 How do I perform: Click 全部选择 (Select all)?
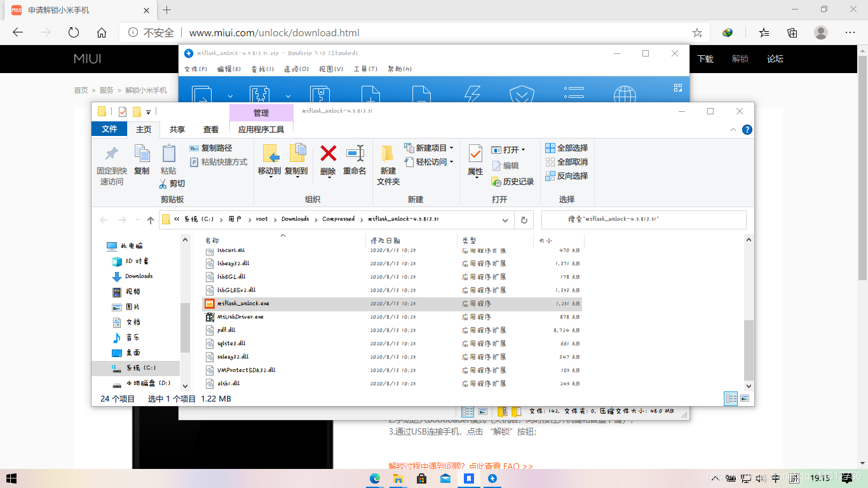coord(567,148)
